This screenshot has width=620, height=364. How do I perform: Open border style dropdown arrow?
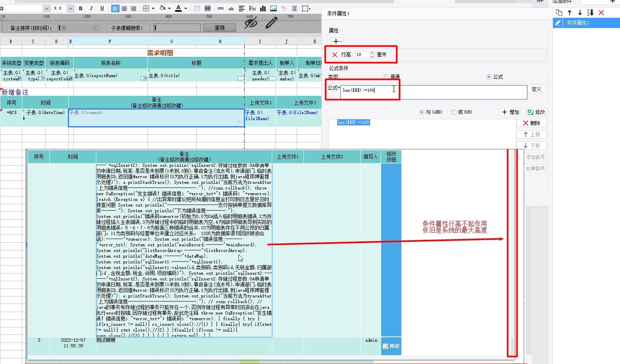153,8
